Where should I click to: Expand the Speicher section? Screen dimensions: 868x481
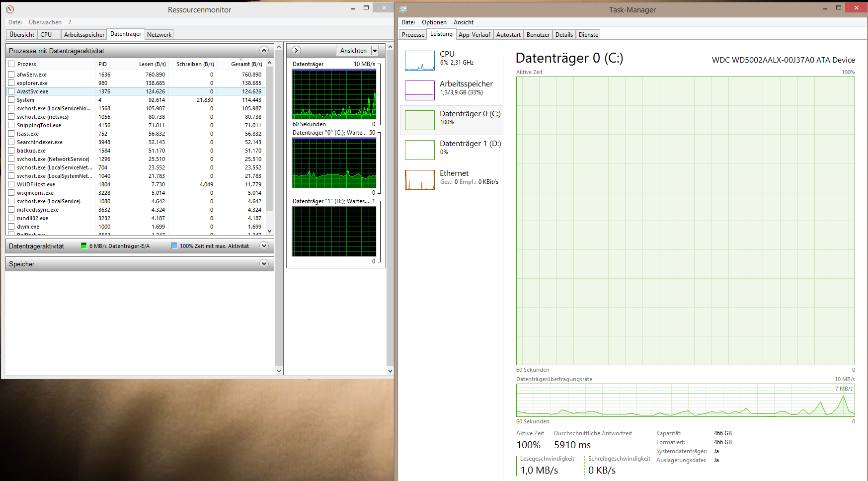click(x=264, y=264)
